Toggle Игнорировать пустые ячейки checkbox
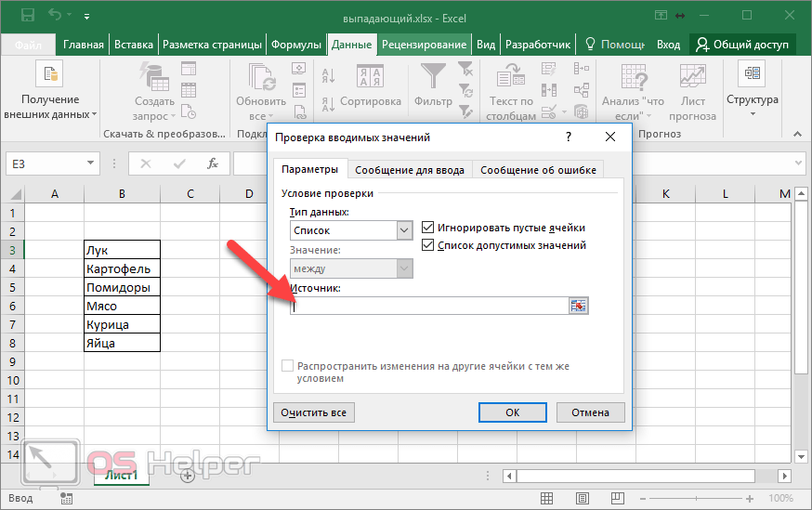Screen dimensions: 812x510 [x=428, y=228]
